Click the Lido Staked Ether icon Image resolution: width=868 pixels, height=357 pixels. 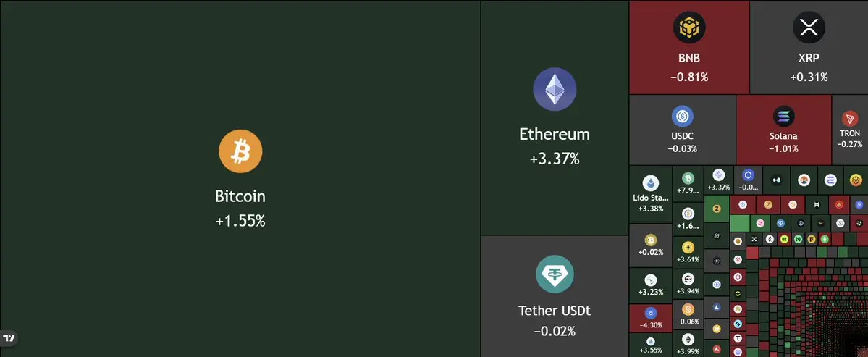point(650,182)
